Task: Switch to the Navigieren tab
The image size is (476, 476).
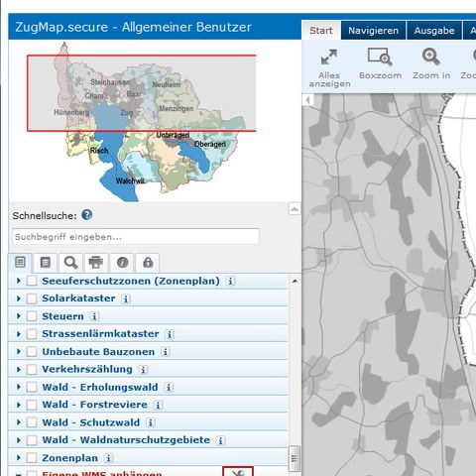Action: pyautogui.click(x=373, y=31)
